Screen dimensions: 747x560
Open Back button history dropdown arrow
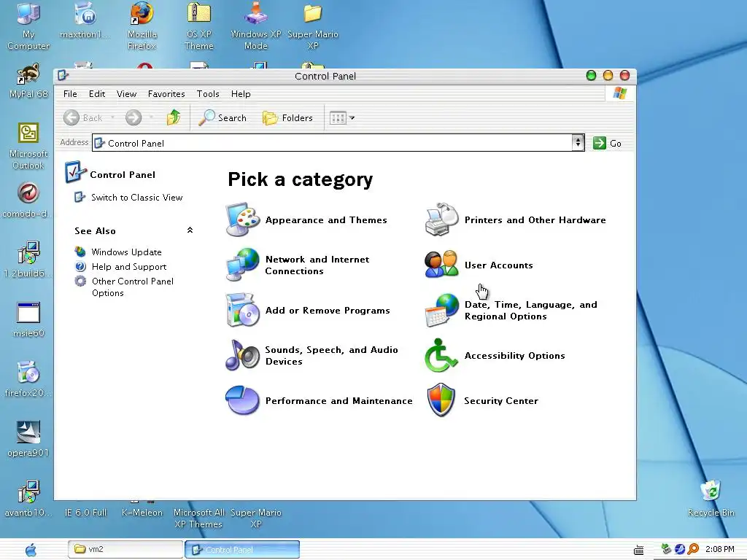[113, 117]
